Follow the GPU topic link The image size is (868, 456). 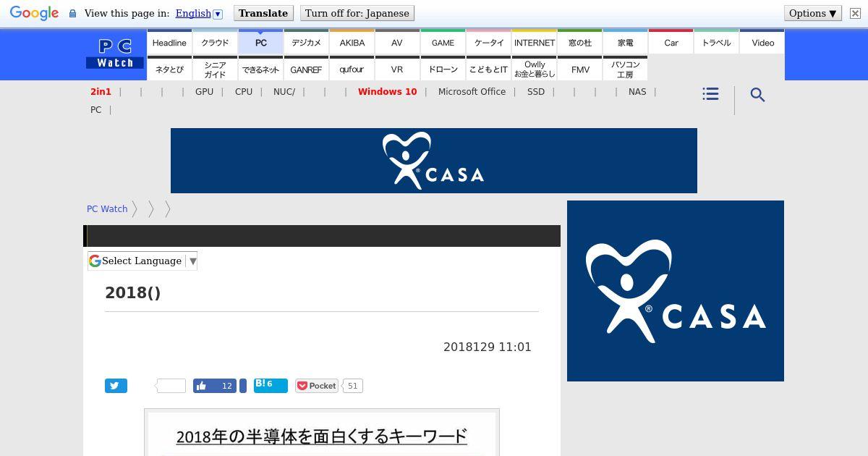[204, 92]
